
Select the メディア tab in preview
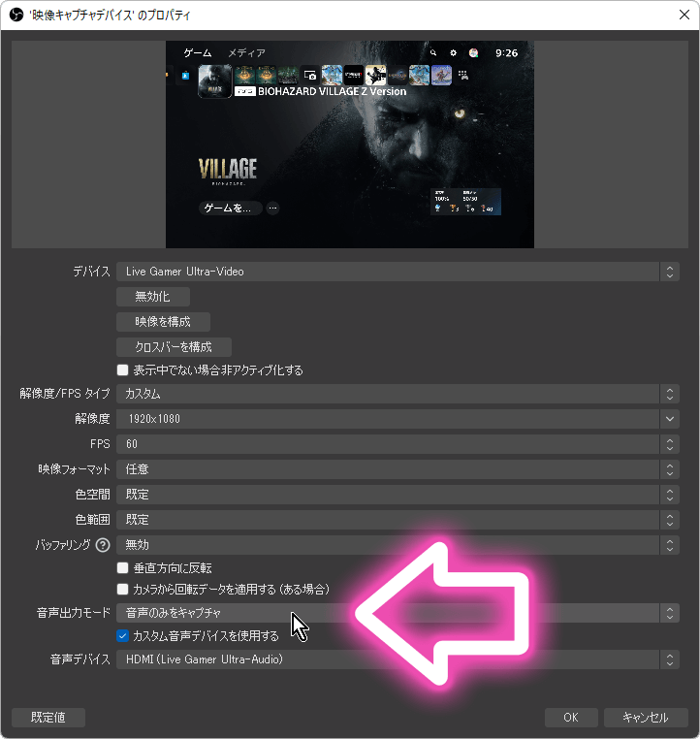247,52
